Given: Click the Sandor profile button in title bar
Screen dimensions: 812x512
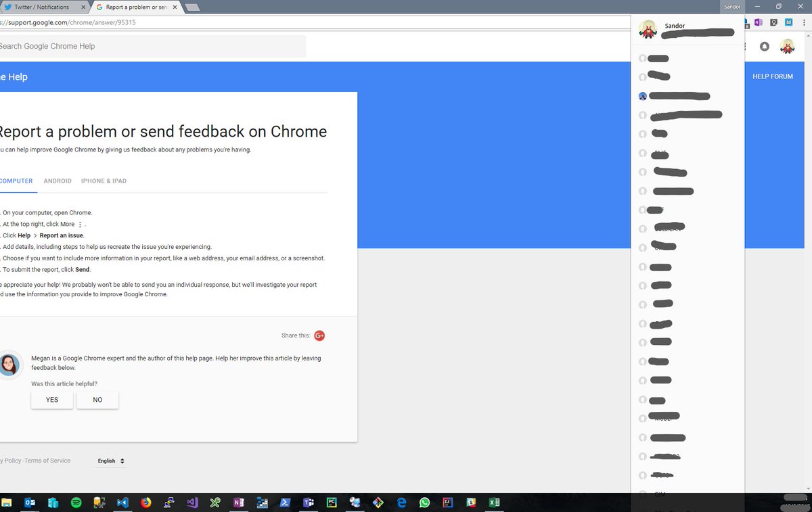Looking at the screenshot, I should coord(732,6).
